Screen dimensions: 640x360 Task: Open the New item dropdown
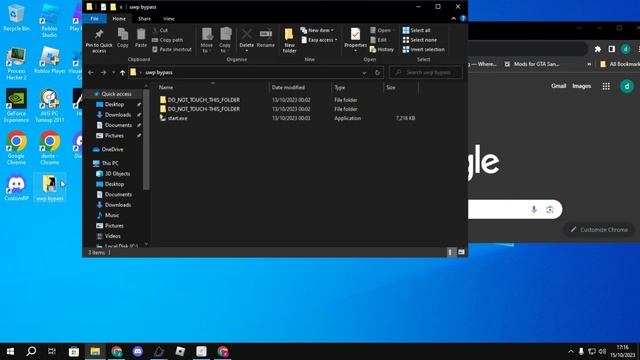317,30
